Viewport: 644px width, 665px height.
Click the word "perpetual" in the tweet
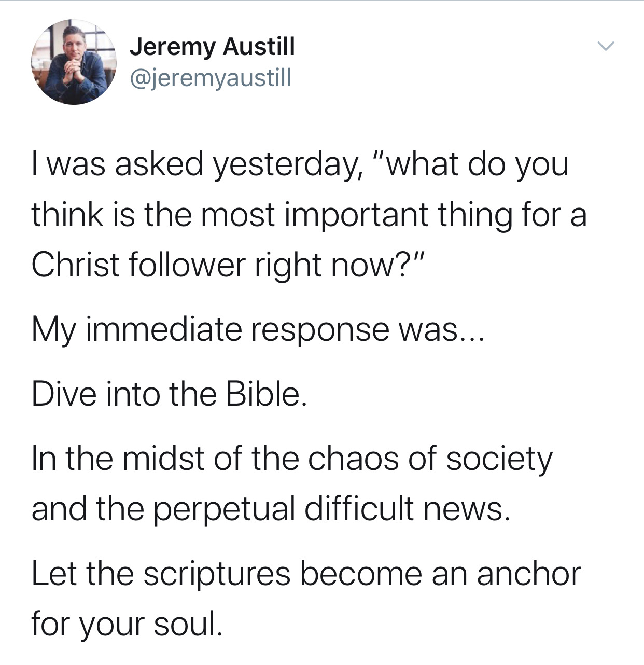tap(224, 510)
